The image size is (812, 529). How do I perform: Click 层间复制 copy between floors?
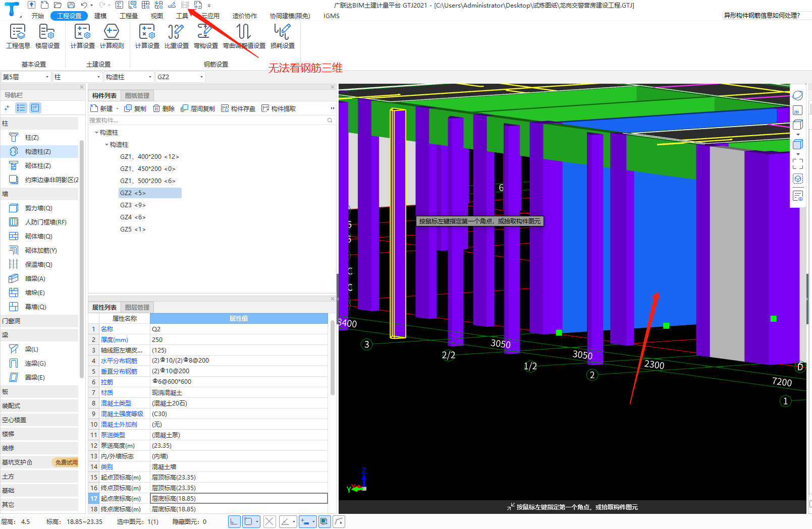(198, 108)
